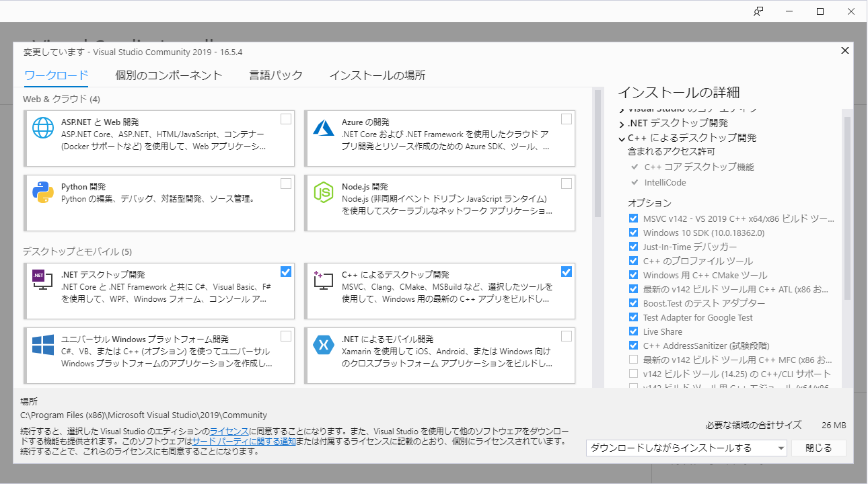Select ダウンロードしながらインストールする combo box
Image resolution: width=868 pixels, height=484 pixels.
(x=686, y=448)
